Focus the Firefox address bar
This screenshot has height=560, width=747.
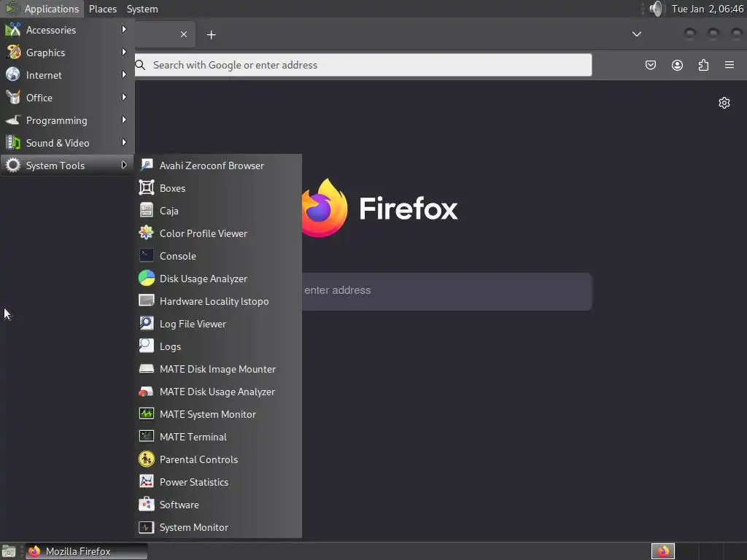coord(363,65)
